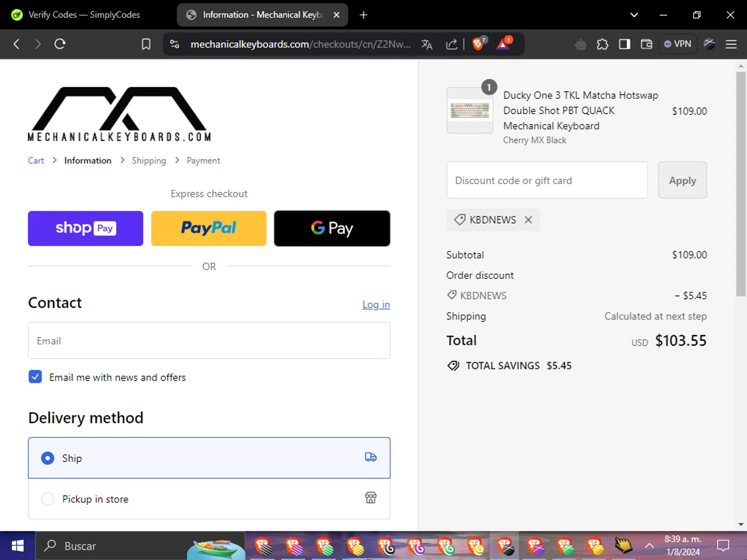Select the Ship delivery method
The height and width of the screenshot is (560, 747).
[209, 458]
